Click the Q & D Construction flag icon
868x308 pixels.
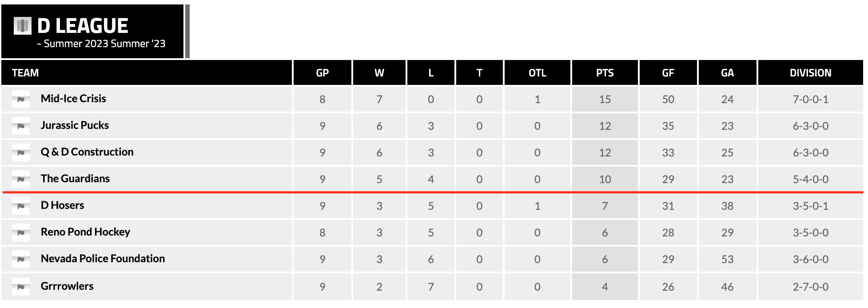[21, 152]
